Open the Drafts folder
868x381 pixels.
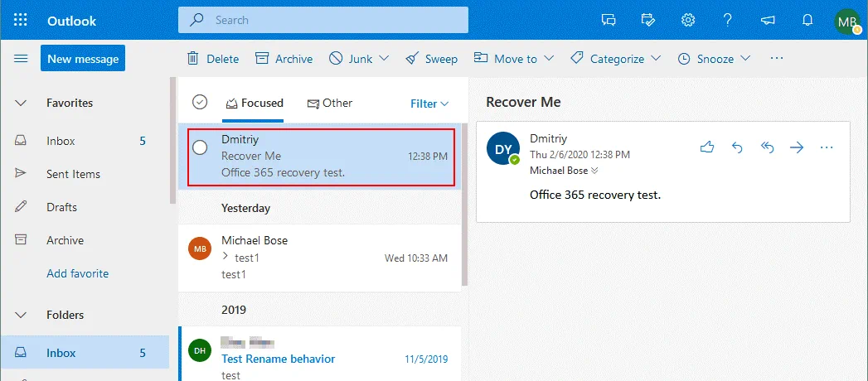coord(84,207)
